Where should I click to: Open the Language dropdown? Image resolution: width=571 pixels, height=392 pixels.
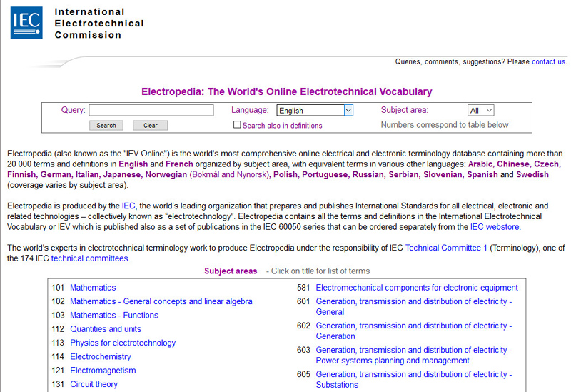(x=315, y=111)
